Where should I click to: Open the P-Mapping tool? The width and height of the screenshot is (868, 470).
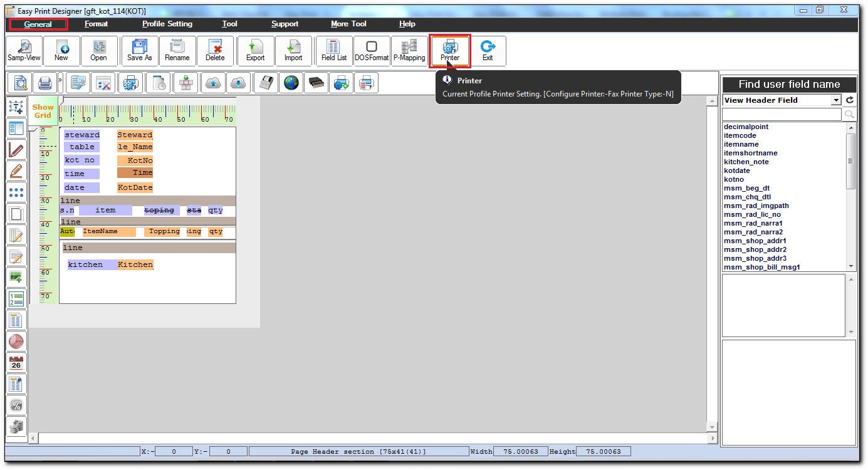[x=409, y=51]
